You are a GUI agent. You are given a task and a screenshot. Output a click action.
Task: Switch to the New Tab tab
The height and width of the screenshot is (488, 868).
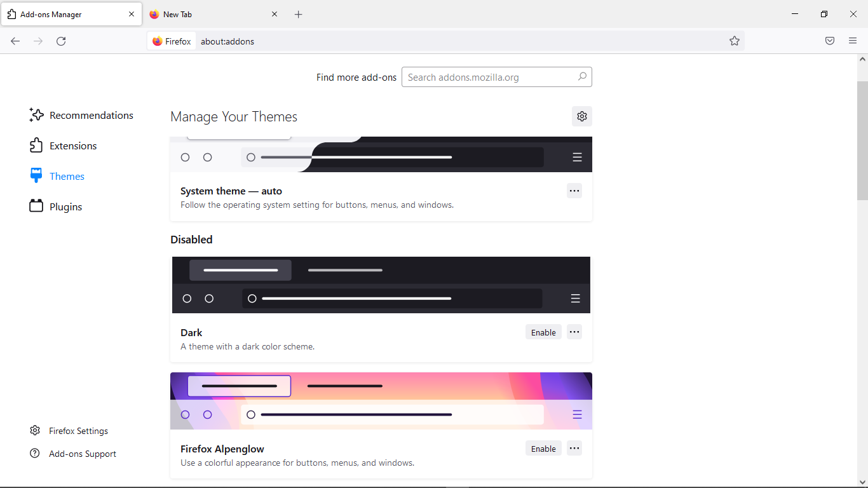tap(214, 14)
